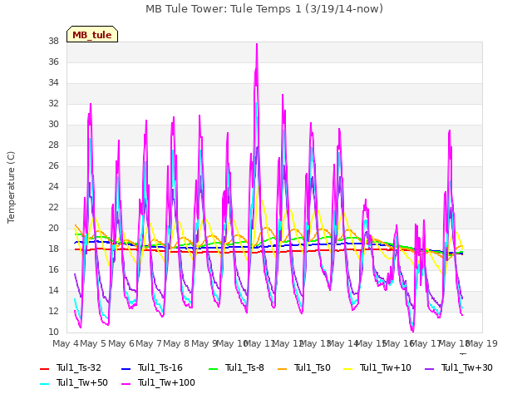Click the 24 y-axis tick label
This screenshot has width=532, height=399.
point(53,186)
